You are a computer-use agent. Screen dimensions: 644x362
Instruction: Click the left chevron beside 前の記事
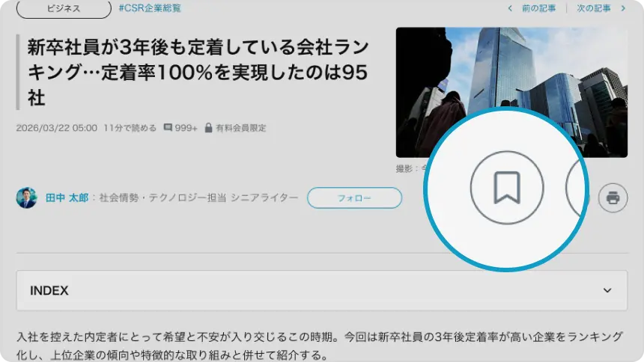(x=510, y=8)
